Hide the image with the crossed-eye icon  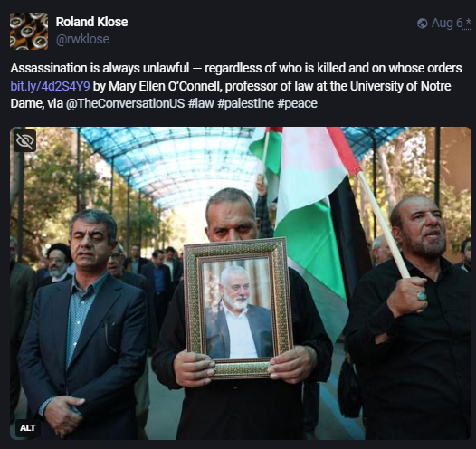pyautogui.click(x=25, y=141)
